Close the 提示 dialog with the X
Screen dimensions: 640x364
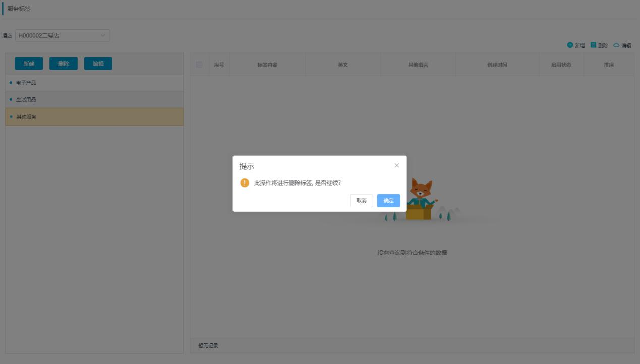tap(397, 166)
